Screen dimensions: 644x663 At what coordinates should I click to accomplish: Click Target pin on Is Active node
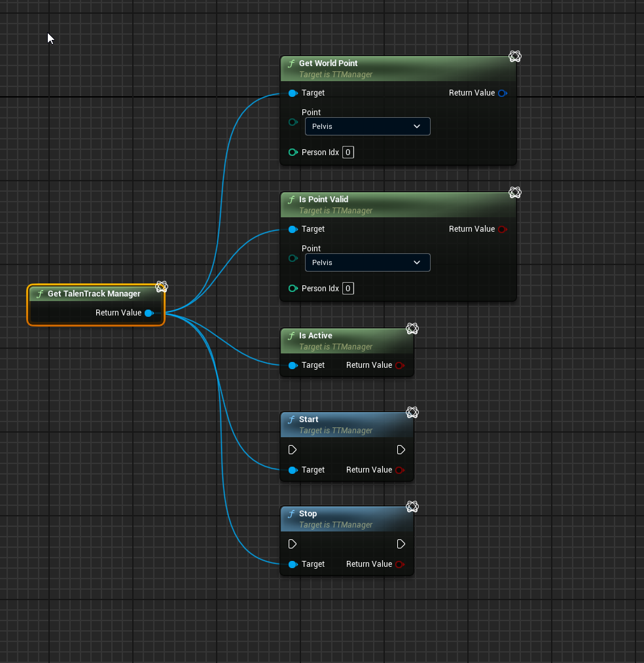292,365
